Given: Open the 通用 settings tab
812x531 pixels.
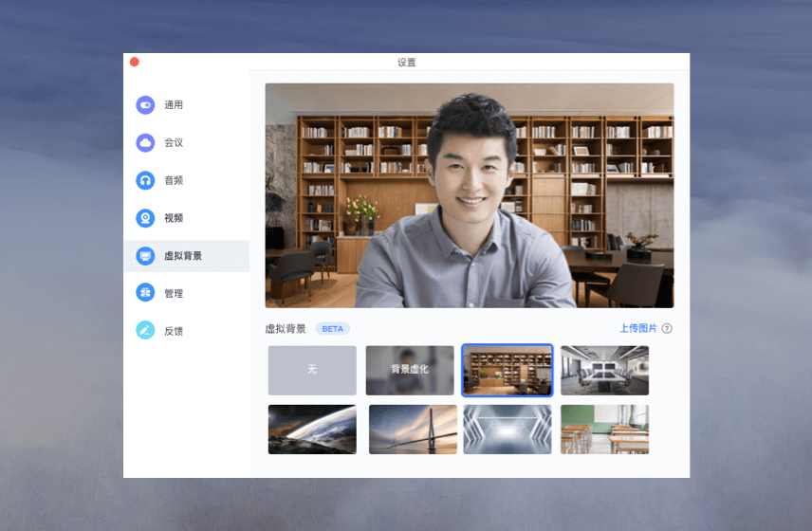Looking at the screenshot, I should click(174, 105).
